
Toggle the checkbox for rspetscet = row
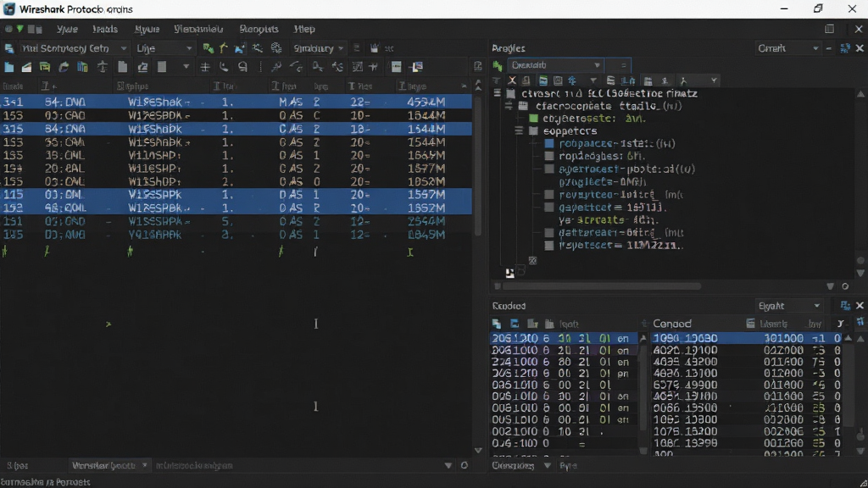point(549,246)
